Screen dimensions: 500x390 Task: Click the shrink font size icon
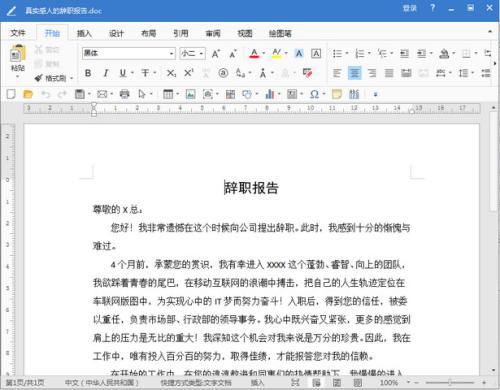click(x=233, y=53)
